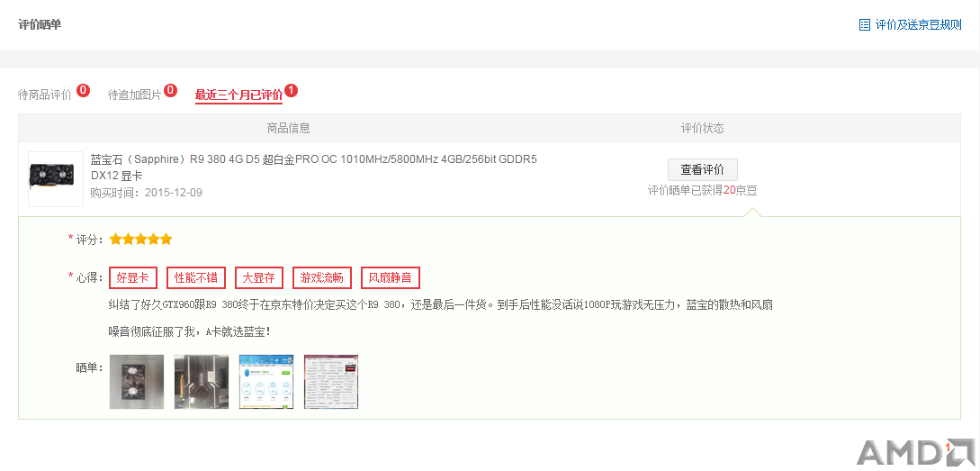Click the five-star rating icons
The height and width of the screenshot is (471, 980).
coord(140,239)
